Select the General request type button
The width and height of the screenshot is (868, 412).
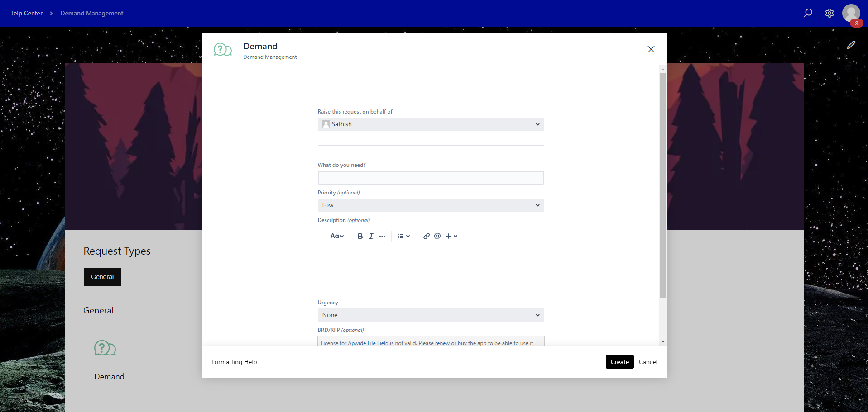(102, 276)
